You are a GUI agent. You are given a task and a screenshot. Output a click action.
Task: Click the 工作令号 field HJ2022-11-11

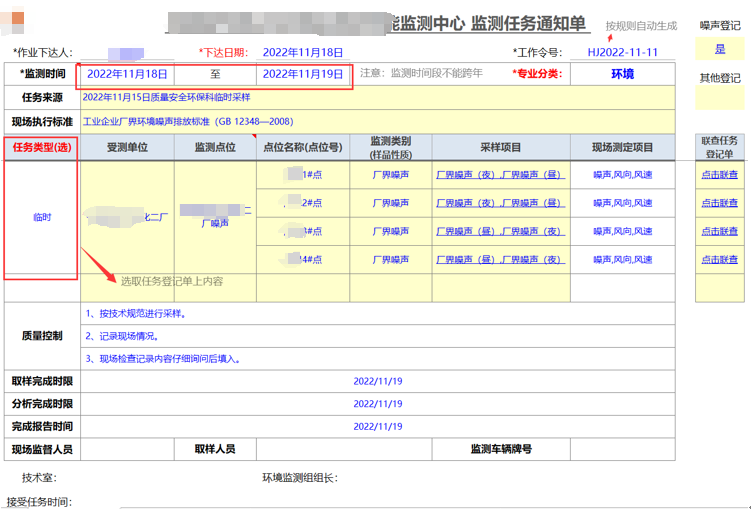tap(622, 52)
